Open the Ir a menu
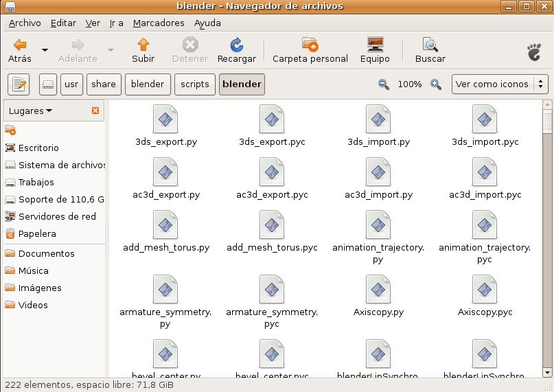This screenshot has width=554, height=392. (116, 23)
